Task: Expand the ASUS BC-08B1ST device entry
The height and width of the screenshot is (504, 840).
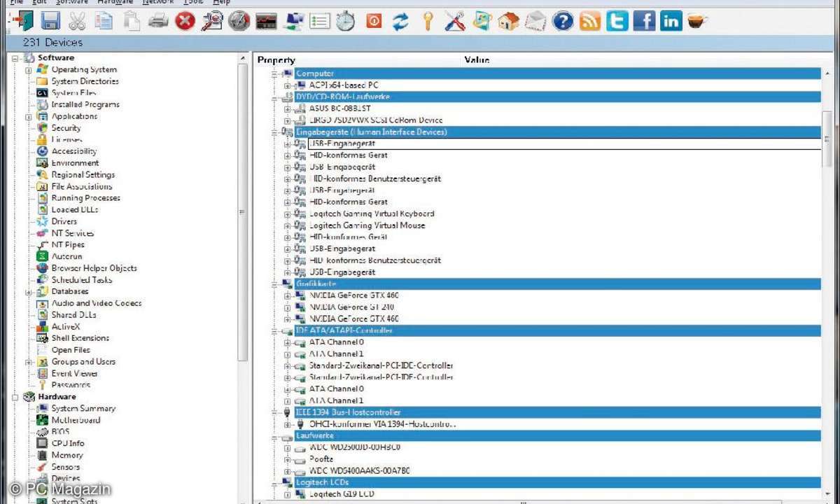Action: pyautogui.click(x=287, y=109)
